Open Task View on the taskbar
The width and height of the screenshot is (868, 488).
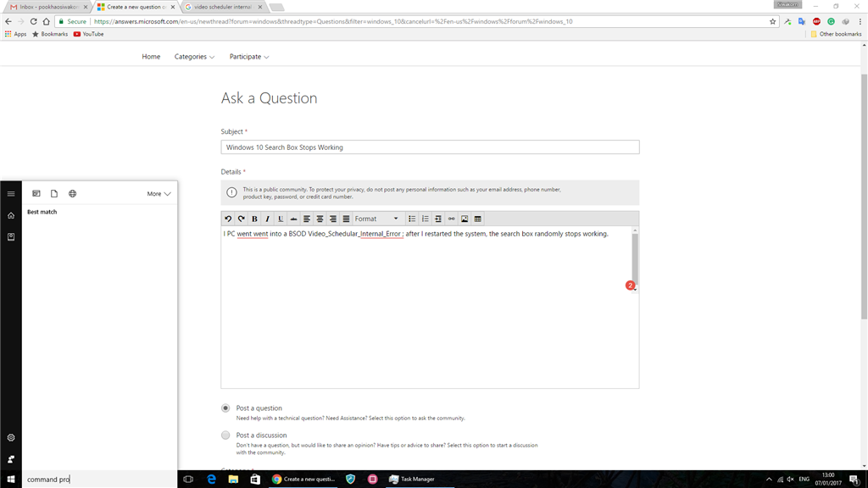coord(188,480)
